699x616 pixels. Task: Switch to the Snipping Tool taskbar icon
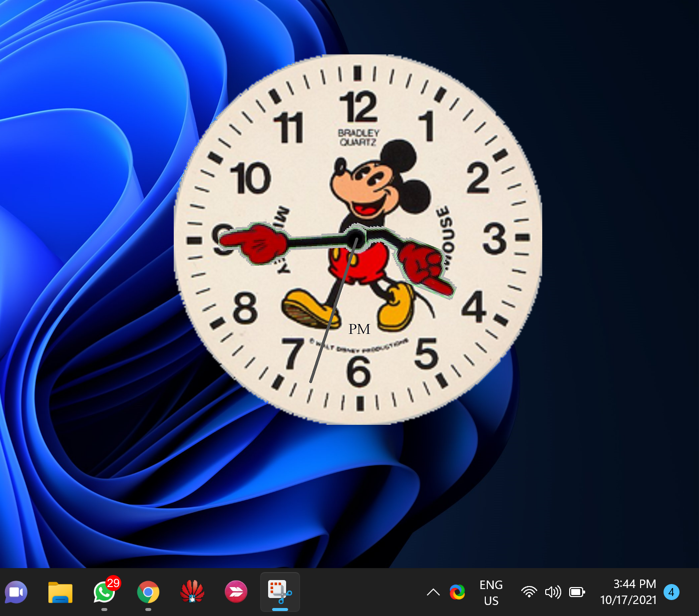[x=280, y=592]
